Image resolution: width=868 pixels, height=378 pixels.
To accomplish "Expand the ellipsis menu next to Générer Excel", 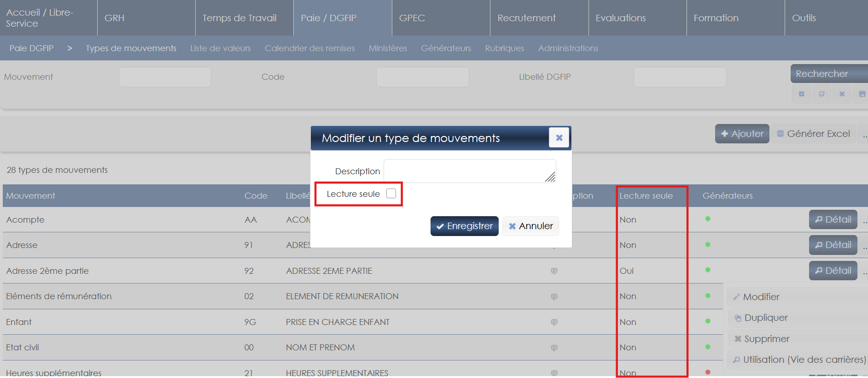I will (x=864, y=134).
